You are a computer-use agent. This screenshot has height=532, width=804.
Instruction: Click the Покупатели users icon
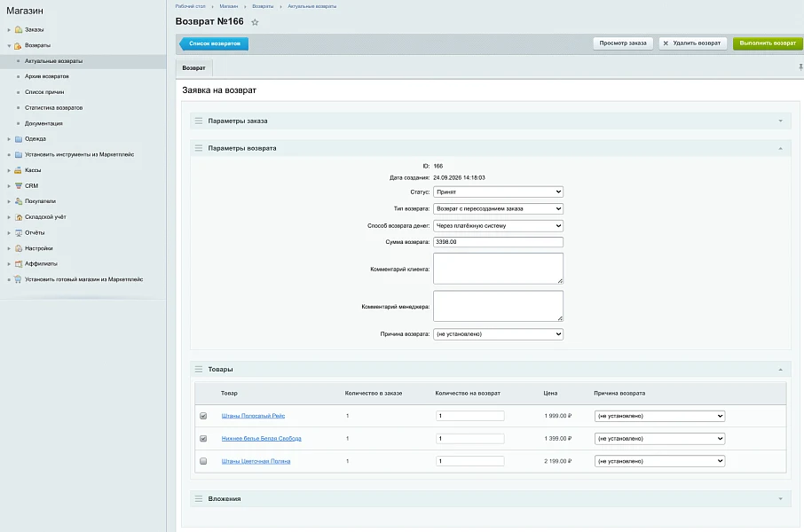[19, 201]
